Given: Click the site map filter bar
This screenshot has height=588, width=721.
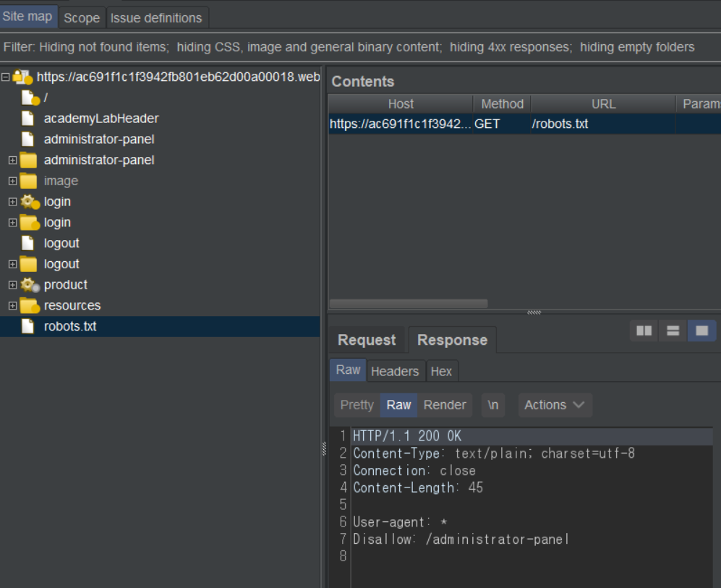Looking at the screenshot, I should click(349, 47).
